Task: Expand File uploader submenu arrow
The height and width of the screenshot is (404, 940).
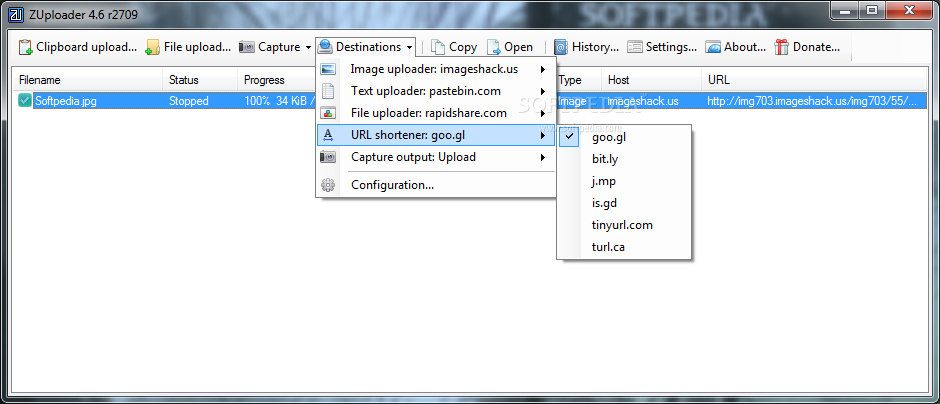Action: 543,113
